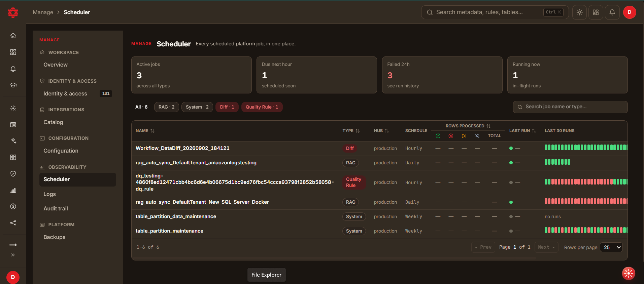Open Workflow_DataDiff_20260902_184121 job row
The height and width of the screenshot is (284, 644).
pos(379,148)
